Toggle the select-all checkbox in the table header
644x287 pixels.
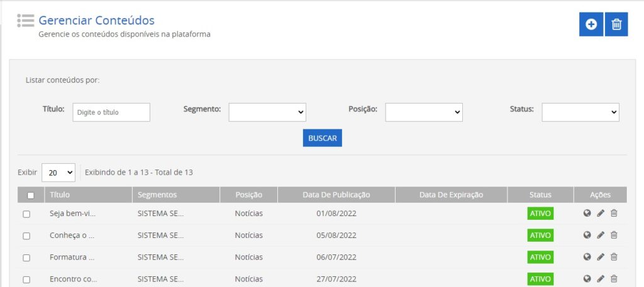(x=30, y=195)
